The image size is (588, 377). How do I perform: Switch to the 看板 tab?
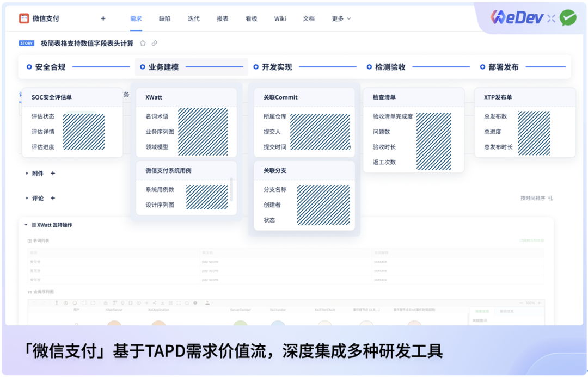(x=251, y=18)
